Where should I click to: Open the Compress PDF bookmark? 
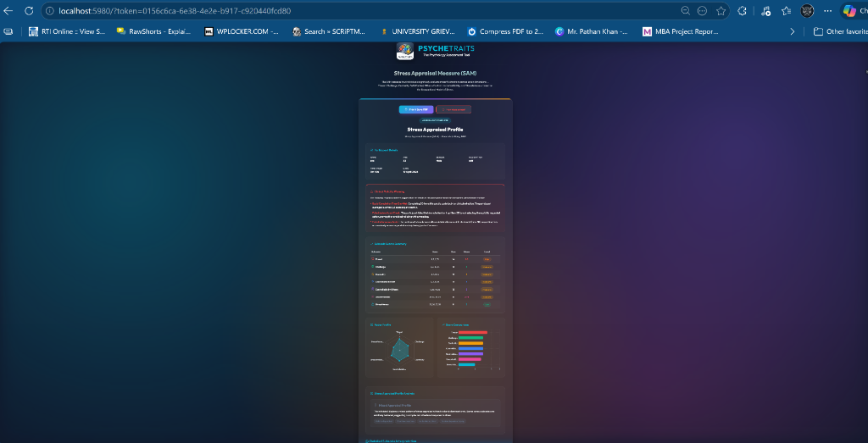coord(505,31)
